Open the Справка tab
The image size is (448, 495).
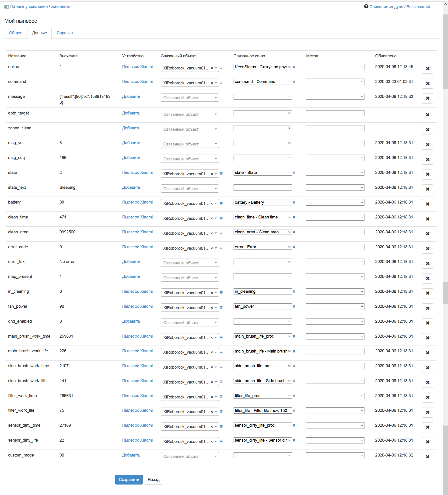65,33
